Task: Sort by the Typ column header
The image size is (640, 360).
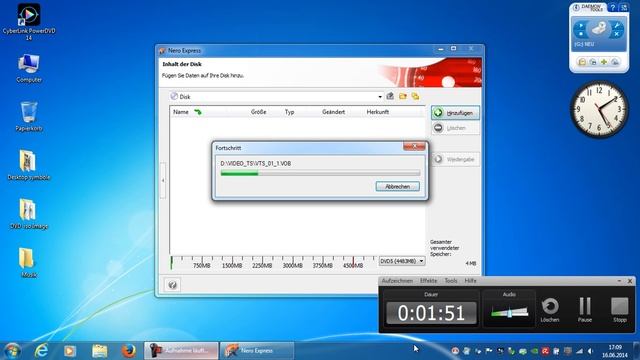Action: pos(289,112)
